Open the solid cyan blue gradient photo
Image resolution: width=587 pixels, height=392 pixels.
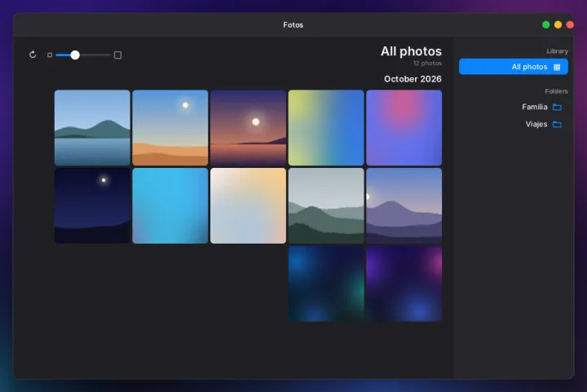click(170, 205)
